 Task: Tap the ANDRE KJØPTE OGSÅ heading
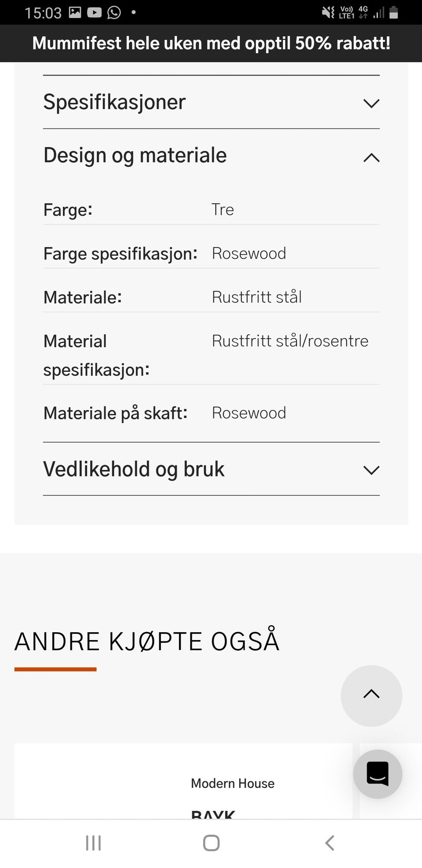pos(147,641)
